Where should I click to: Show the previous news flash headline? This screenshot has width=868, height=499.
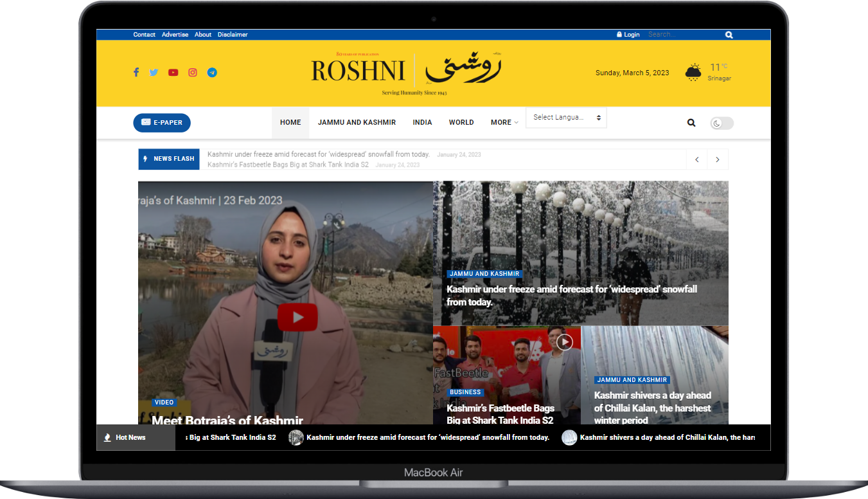[696, 159]
